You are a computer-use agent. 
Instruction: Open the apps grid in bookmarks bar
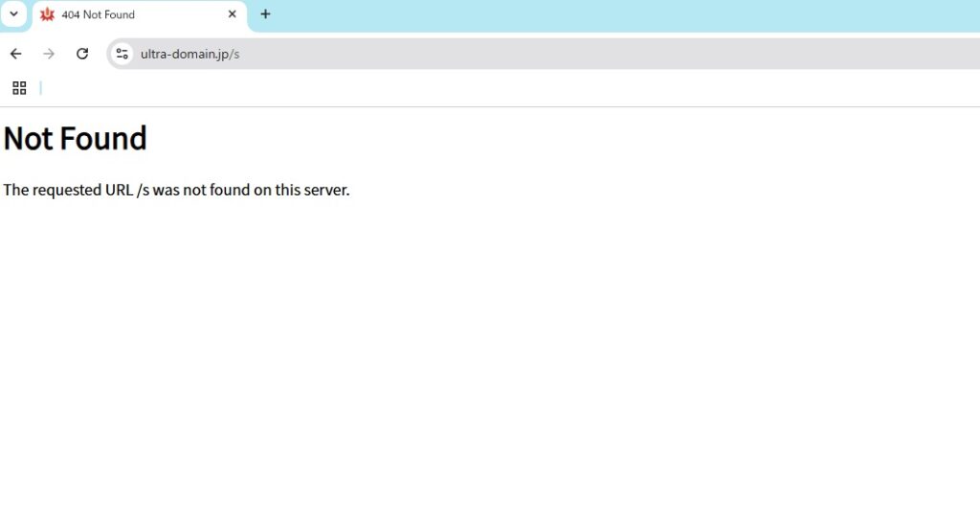point(19,88)
